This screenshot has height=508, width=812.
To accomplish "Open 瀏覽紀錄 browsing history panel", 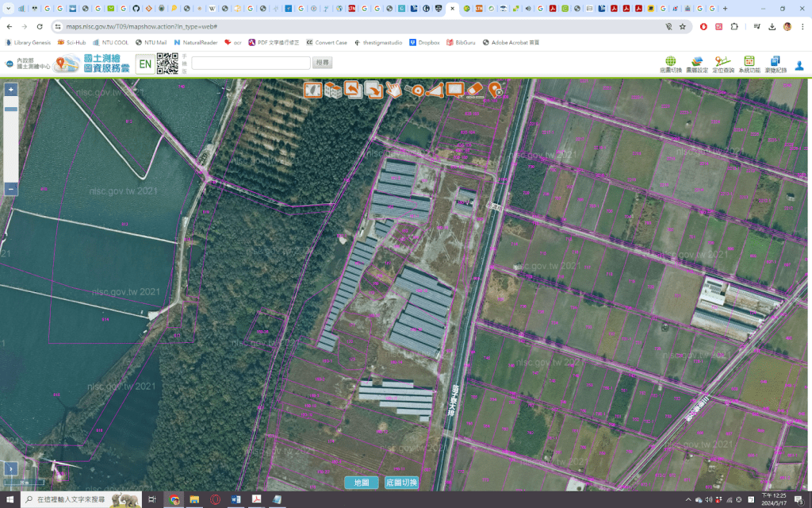I will tap(775, 64).
